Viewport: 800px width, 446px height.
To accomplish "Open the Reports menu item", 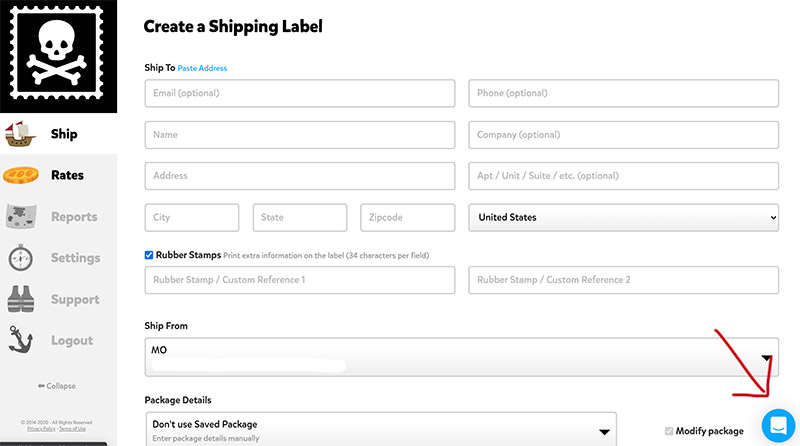I will tap(74, 217).
